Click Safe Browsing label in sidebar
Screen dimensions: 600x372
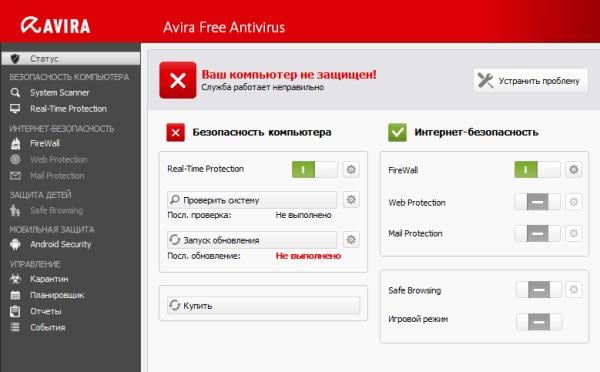pos(57,210)
